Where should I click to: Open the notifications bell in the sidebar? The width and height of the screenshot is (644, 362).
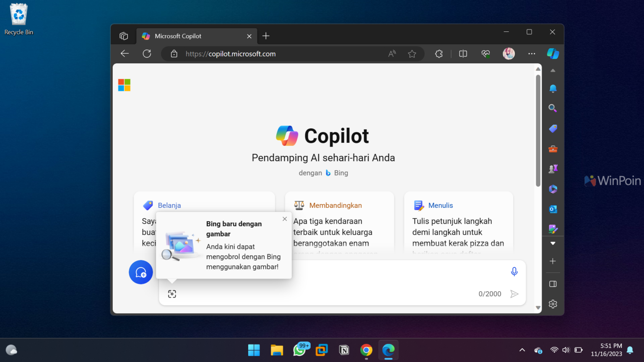coord(553,88)
